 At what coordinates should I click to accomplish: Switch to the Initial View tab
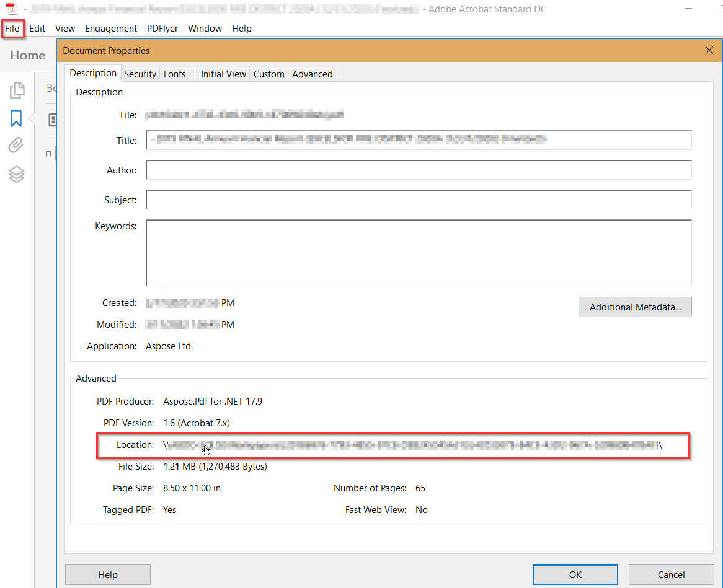point(224,74)
